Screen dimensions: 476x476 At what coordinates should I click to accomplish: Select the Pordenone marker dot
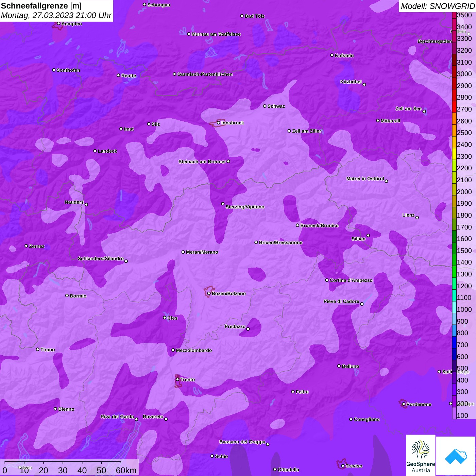(404, 404)
